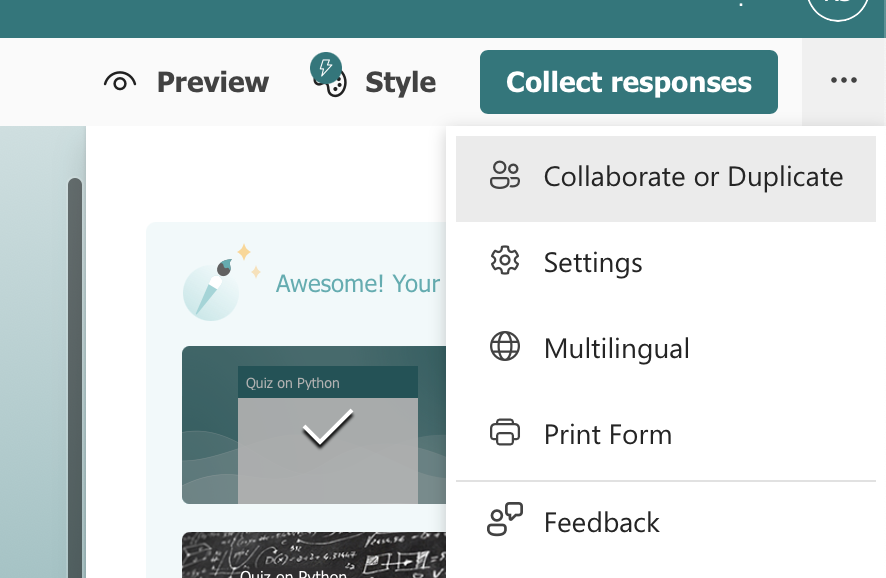Select Collaborate or Duplicate from the menu

692,176
